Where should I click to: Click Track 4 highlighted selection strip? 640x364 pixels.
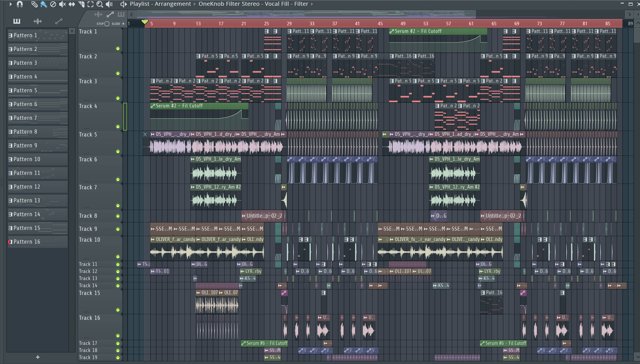(125, 117)
